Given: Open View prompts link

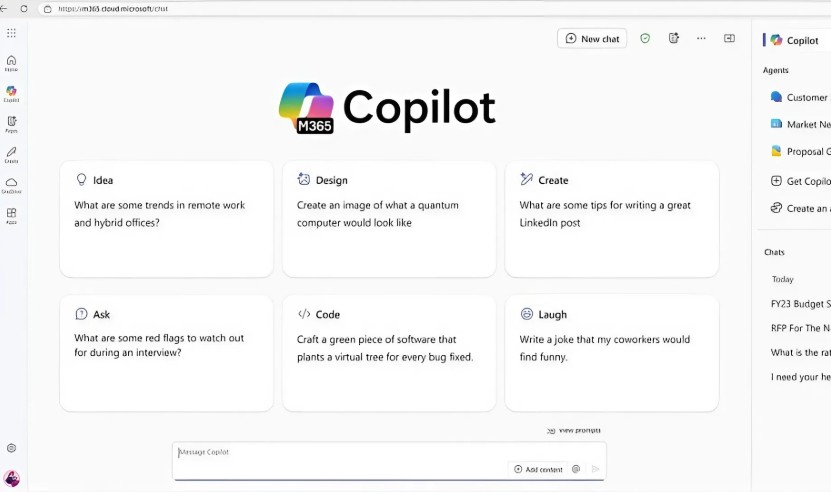Looking at the screenshot, I should 574,430.
